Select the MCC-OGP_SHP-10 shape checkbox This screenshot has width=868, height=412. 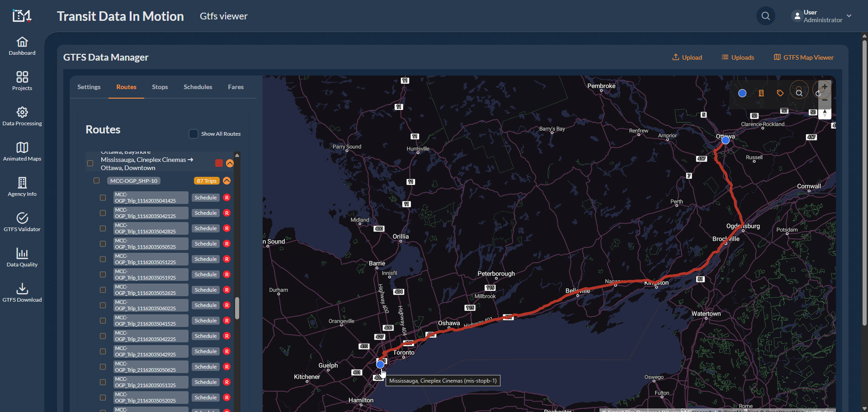[x=96, y=180]
